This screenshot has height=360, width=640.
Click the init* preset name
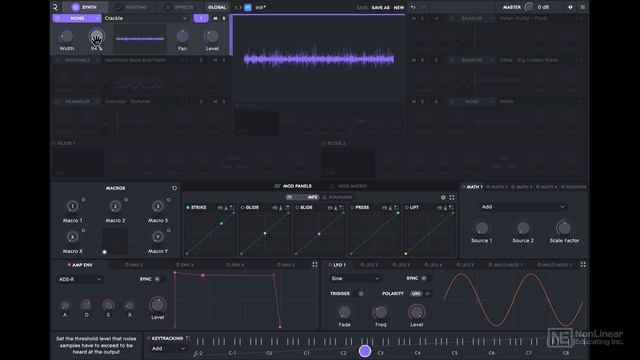point(260,7)
